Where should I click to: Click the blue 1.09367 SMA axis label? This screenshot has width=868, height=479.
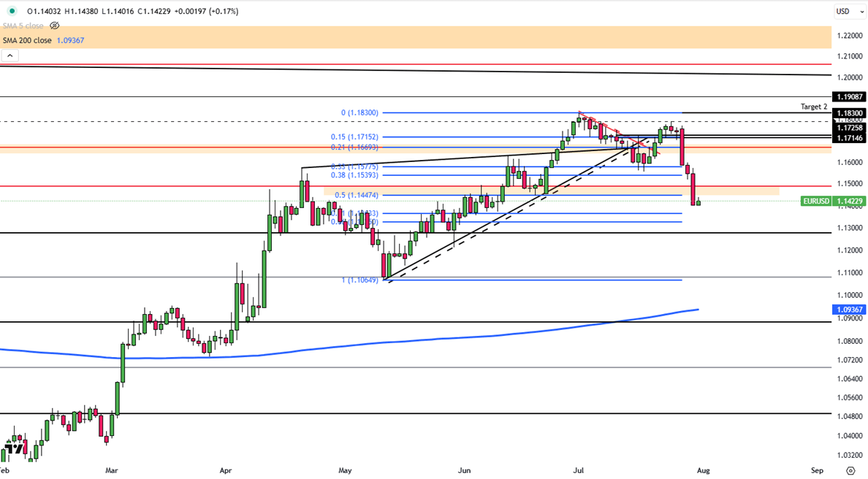849,310
